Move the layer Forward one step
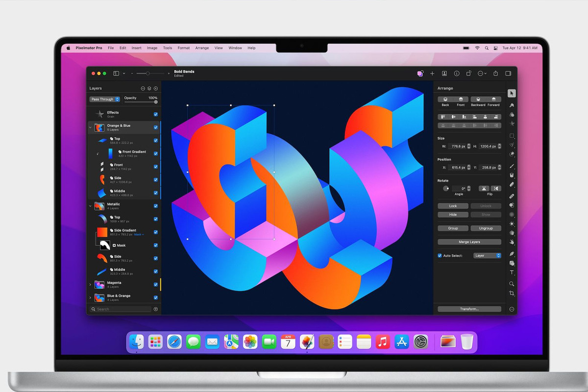Viewport: 588px width, 392px height. pyautogui.click(x=493, y=99)
